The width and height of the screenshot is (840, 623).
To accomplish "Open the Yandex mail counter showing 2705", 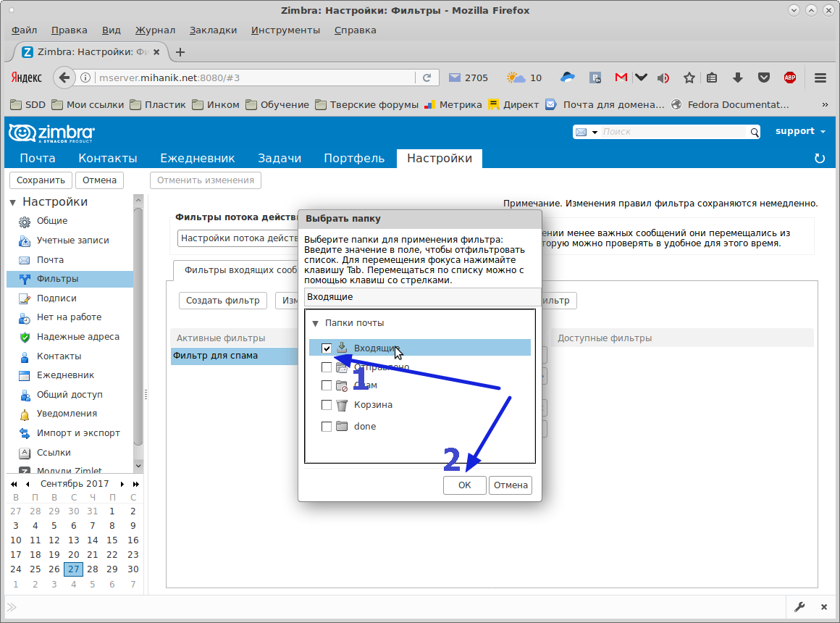I will [x=469, y=78].
